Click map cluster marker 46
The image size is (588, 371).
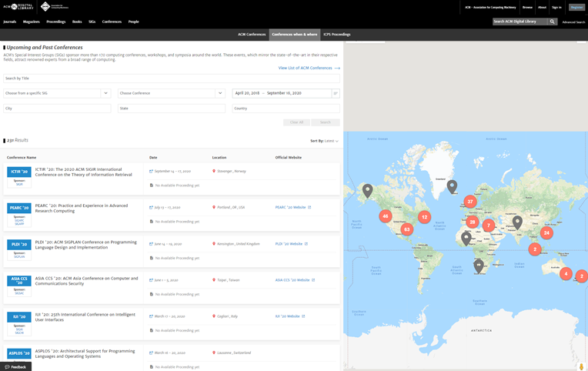385,216
